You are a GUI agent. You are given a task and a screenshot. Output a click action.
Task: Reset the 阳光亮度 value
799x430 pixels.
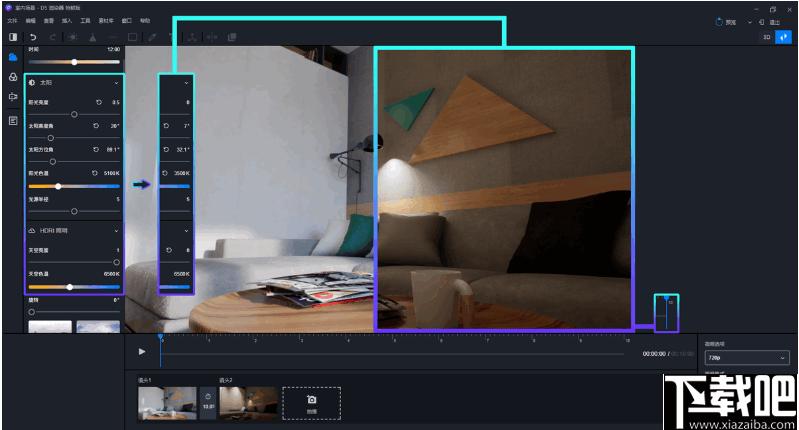[99, 102]
